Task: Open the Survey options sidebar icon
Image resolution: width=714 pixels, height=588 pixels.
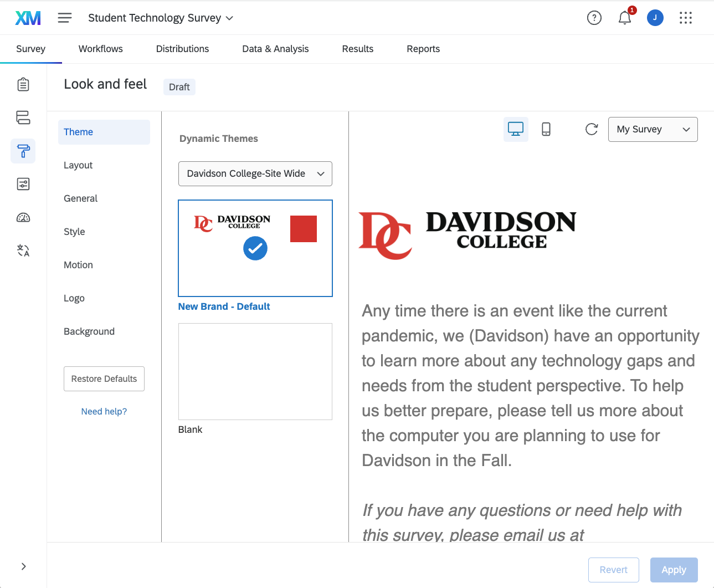Action: [23, 184]
